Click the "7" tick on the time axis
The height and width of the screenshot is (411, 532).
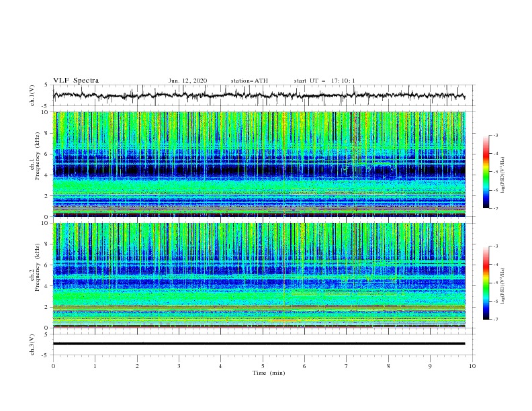click(347, 366)
